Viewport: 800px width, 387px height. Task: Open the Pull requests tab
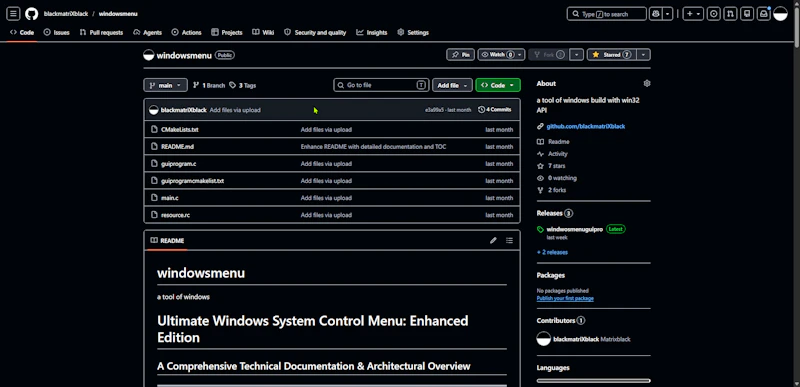click(101, 32)
